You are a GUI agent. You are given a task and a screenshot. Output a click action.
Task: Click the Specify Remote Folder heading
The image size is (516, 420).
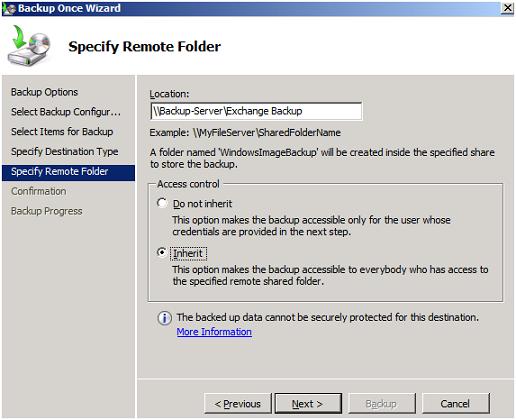[x=144, y=46]
